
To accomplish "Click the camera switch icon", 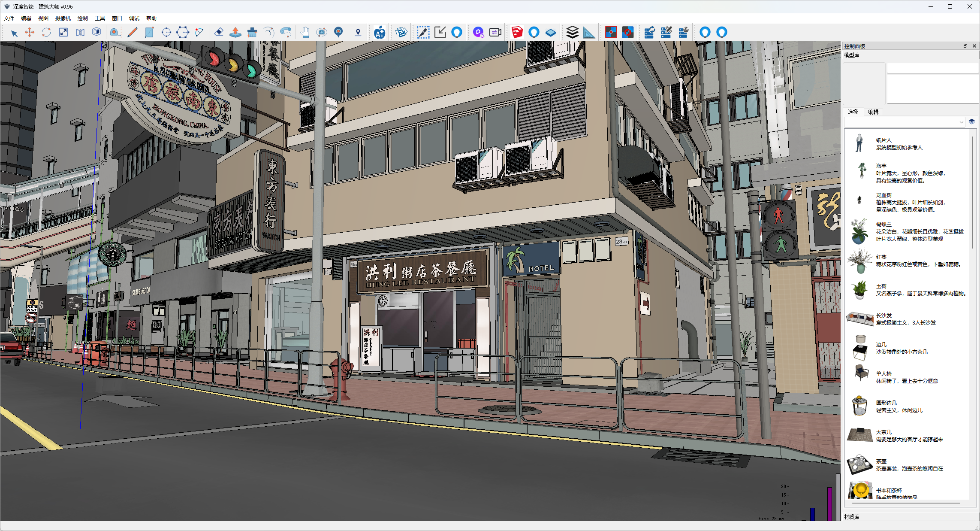I will [x=495, y=33].
